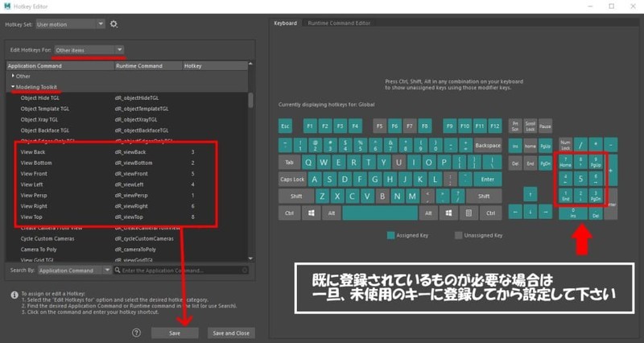Click the left Windows logo key
Viewport: 644px width, 343px height.
[312, 213]
